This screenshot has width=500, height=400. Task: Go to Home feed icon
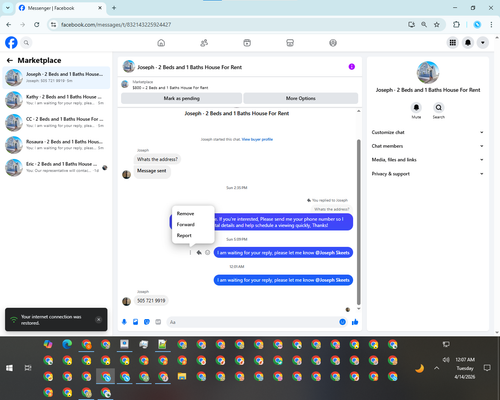tap(161, 43)
